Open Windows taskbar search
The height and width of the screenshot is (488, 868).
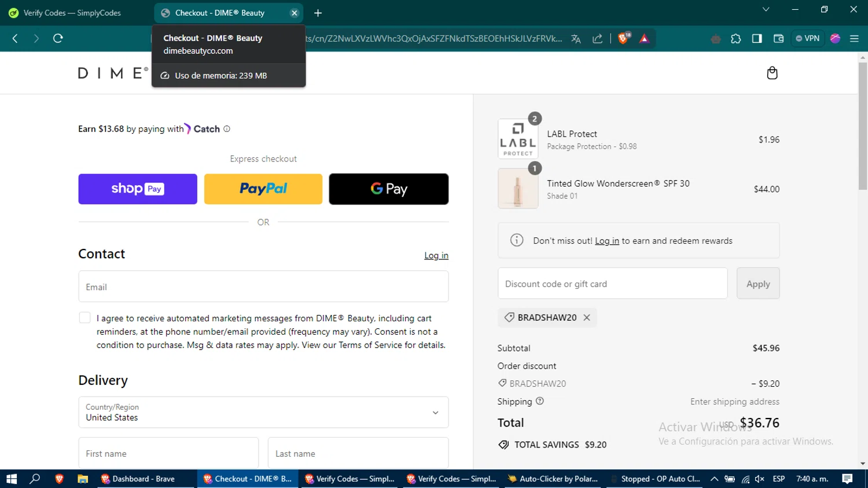coord(35,479)
